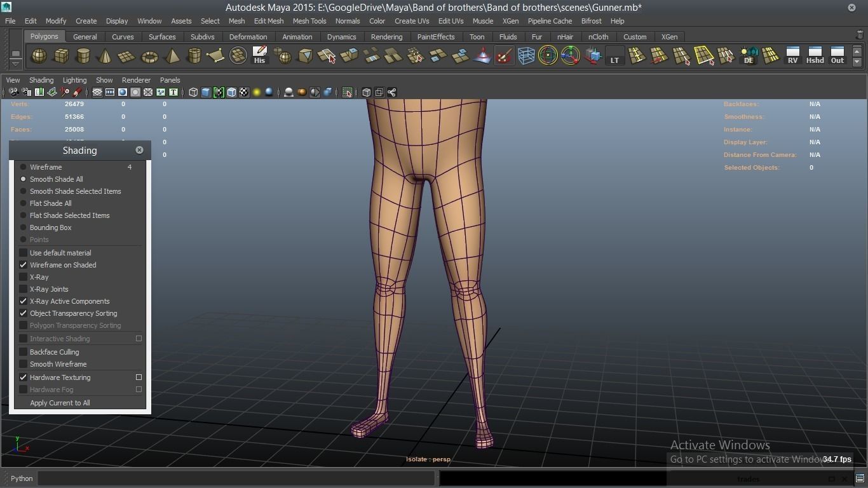The width and height of the screenshot is (868, 488).
Task: Disable the Wireframe on Shaded checkbox
Action: [24, 265]
